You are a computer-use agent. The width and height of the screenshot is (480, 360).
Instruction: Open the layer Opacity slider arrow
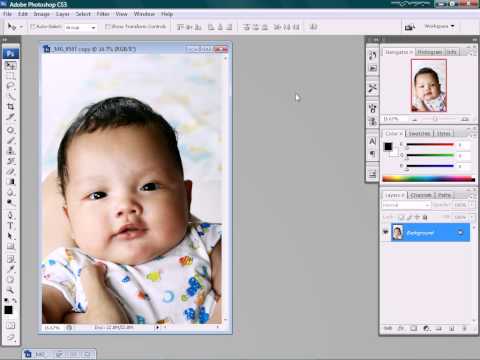point(472,205)
